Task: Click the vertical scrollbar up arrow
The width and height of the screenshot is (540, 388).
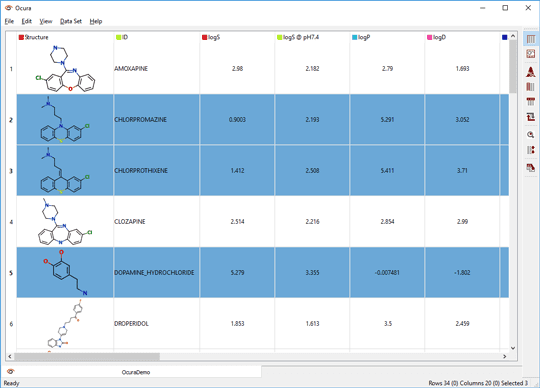Action: pos(513,36)
